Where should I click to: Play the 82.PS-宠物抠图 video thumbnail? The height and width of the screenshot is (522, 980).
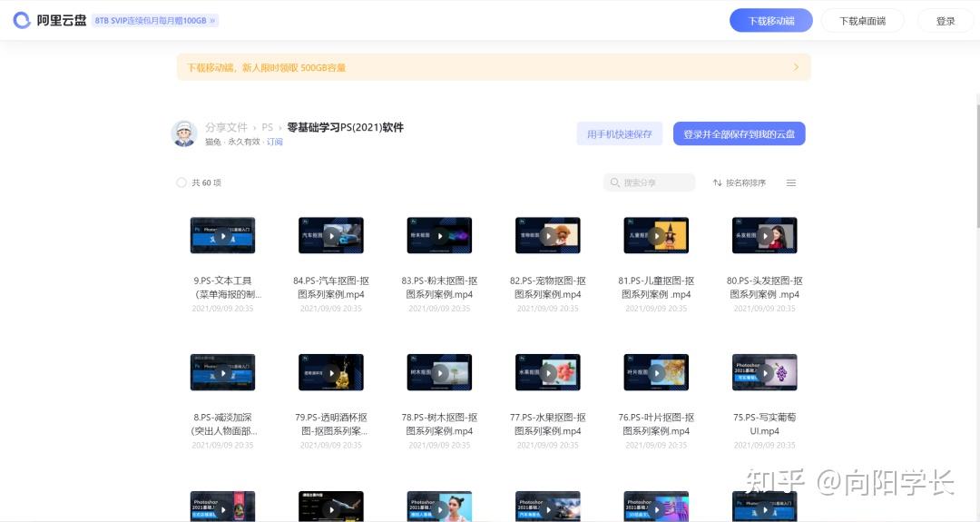pos(548,236)
